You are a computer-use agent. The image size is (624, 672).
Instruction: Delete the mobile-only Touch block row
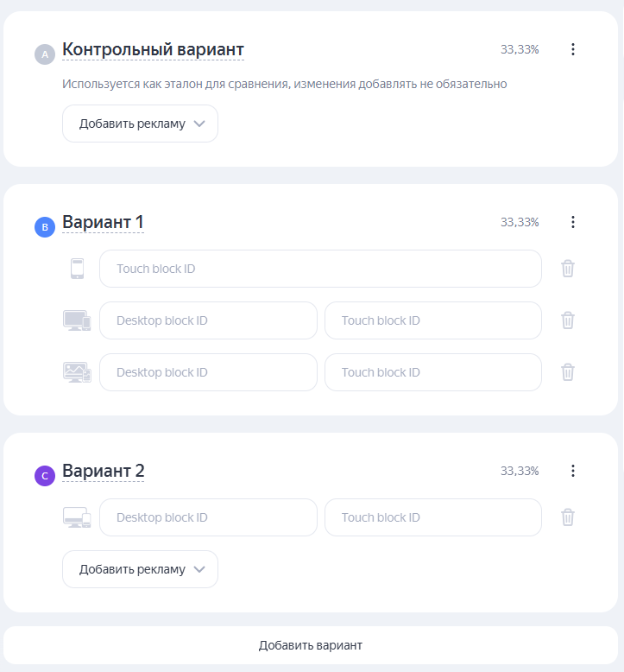click(567, 269)
